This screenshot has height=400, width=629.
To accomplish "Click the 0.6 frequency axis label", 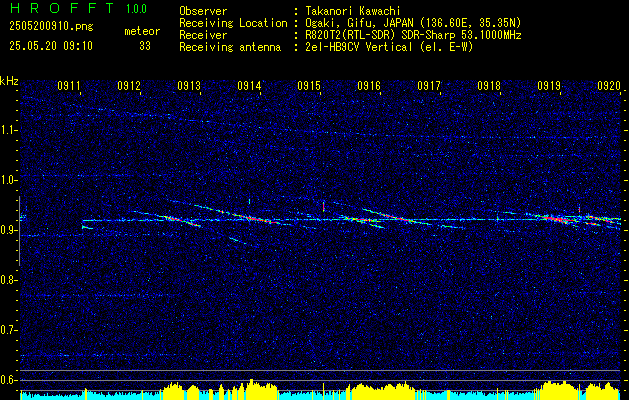I will pos(8,380).
